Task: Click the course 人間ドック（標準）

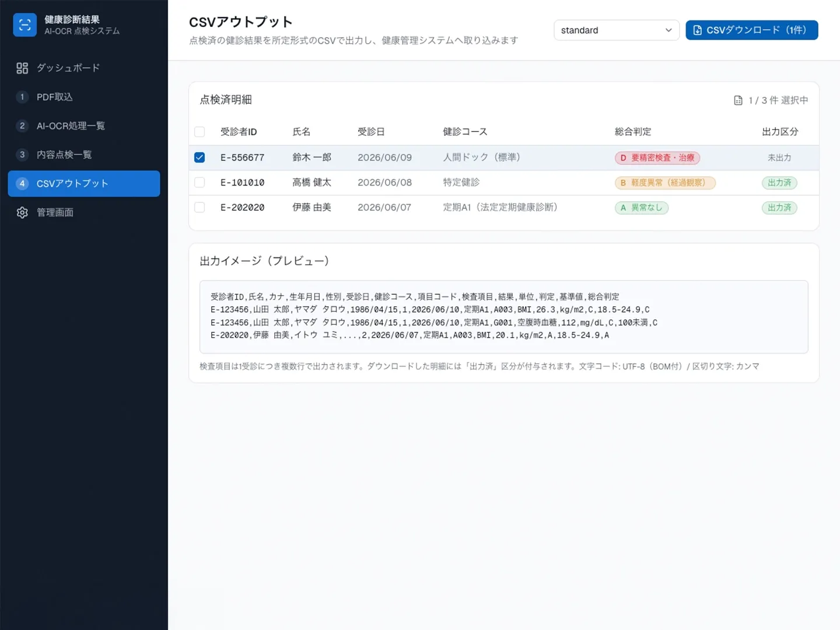Action: tap(481, 157)
